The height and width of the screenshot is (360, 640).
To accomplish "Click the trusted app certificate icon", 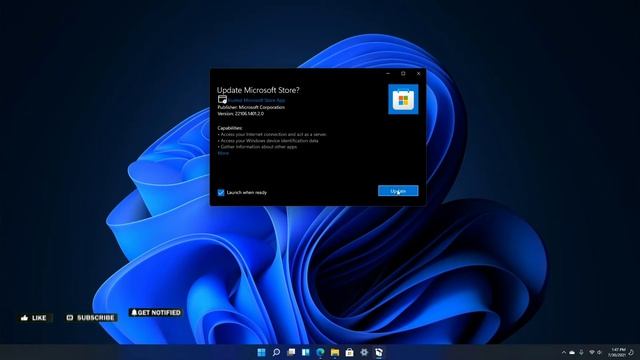I will point(222,99).
